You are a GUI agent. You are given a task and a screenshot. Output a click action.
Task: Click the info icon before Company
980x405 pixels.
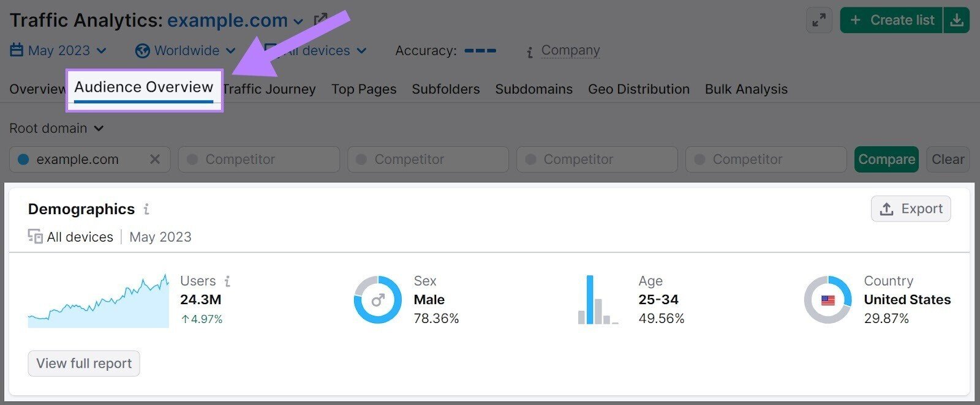click(x=528, y=52)
